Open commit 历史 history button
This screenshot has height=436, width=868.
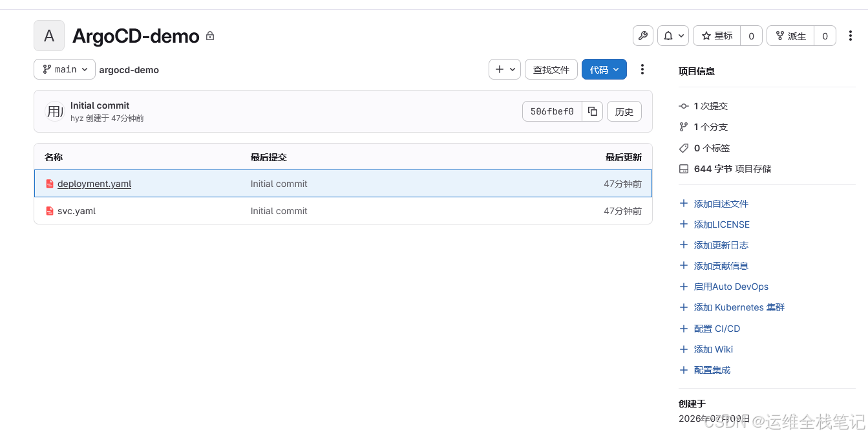pos(624,111)
